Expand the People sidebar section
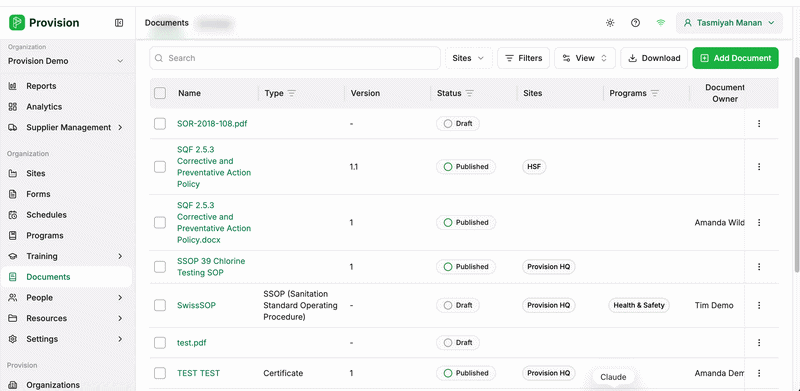800x391 pixels. tap(120, 298)
